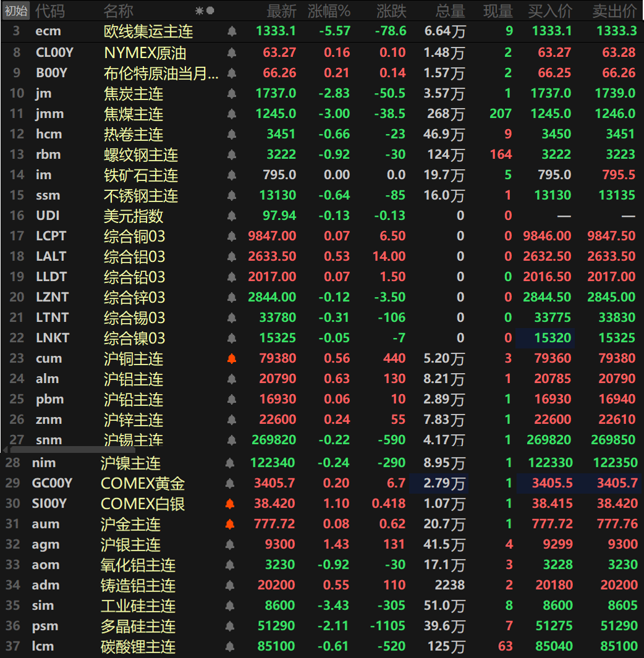Image resolution: width=644 pixels, height=658 pixels.
Task: Select the 螺纹钢主连 contract name
Action: [x=141, y=154]
